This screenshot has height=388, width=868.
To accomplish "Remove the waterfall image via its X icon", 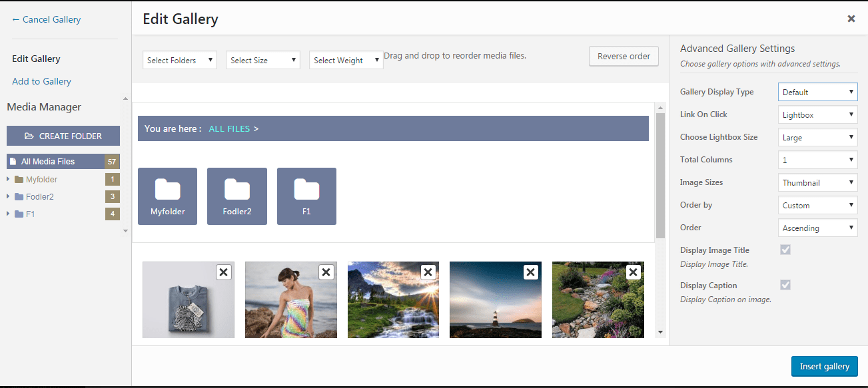I will (428, 272).
